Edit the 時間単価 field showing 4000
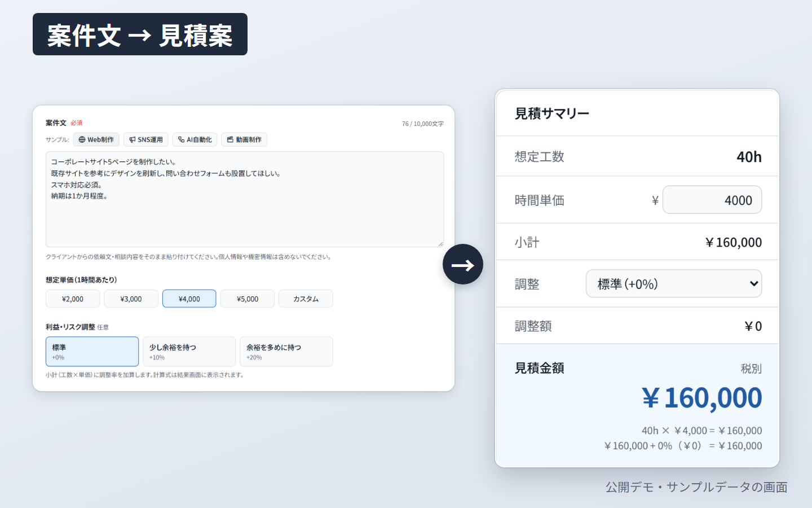This screenshot has height=508, width=812. tap(712, 200)
